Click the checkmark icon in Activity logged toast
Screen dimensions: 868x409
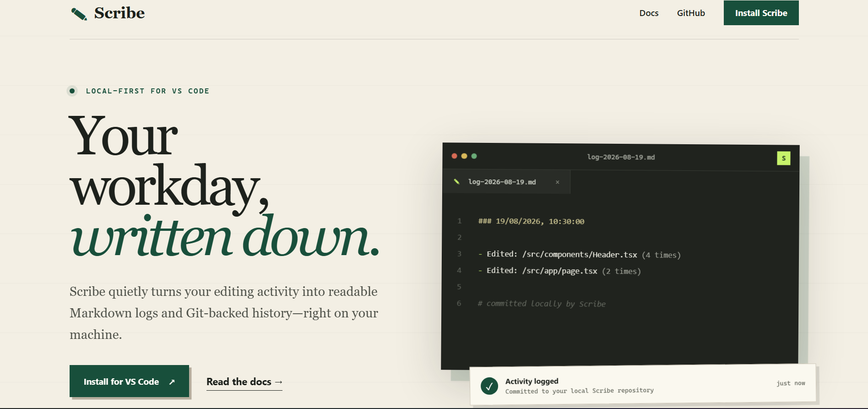point(489,386)
